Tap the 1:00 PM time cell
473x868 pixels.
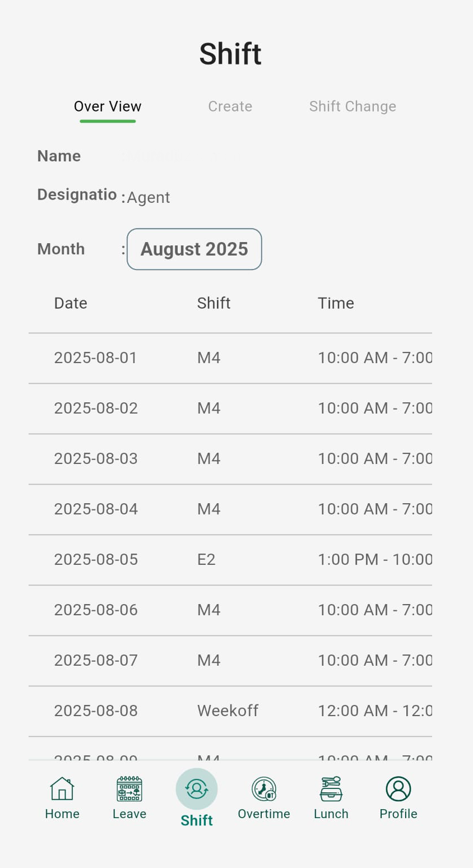pyautogui.click(x=374, y=560)
